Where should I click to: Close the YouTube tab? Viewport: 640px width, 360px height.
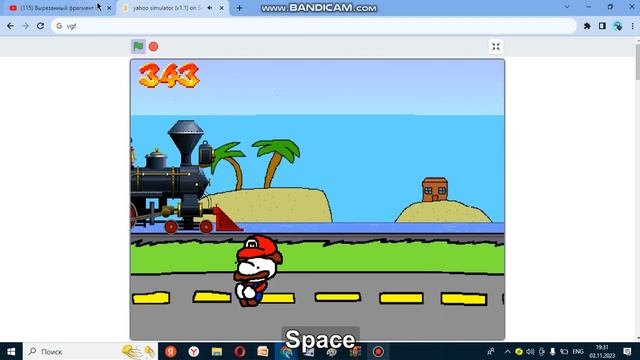(109, 8)
